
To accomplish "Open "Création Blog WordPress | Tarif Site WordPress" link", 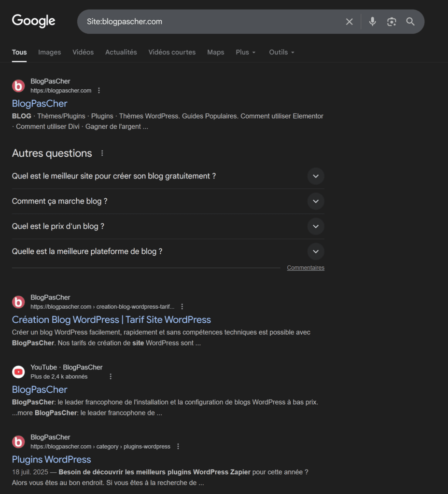I will 112,320.
